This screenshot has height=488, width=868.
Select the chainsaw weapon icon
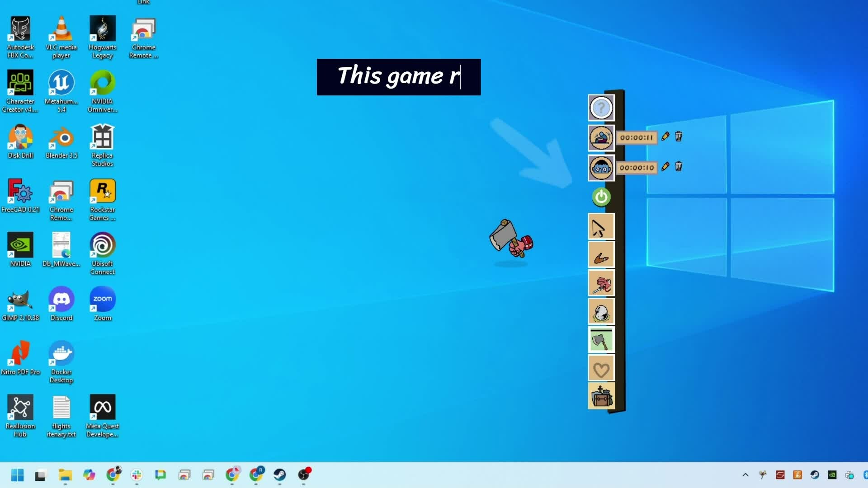(x=601, y=284)
